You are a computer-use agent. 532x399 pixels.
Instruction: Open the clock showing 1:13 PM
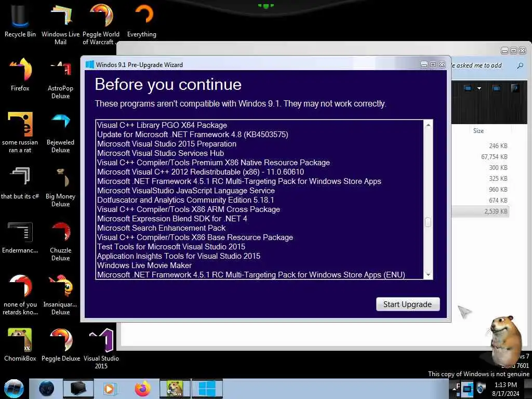(x=506, y=389)
